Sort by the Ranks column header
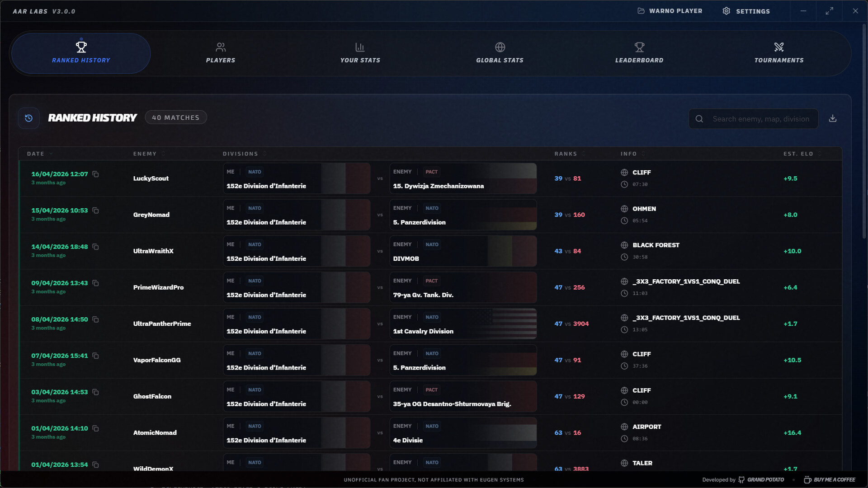This screenshot has width=868, height=488. click(570, 154)
